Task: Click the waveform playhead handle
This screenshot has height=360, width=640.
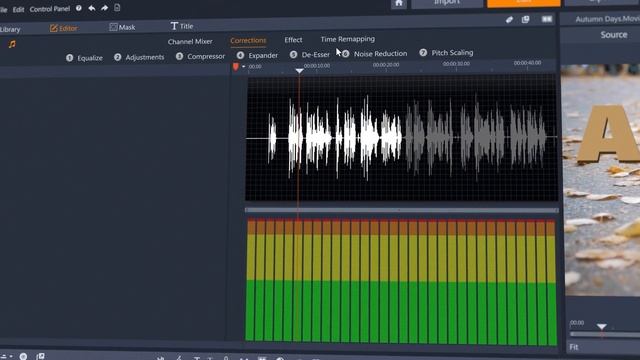Action: pyautogui.click(x=299, y=71)
